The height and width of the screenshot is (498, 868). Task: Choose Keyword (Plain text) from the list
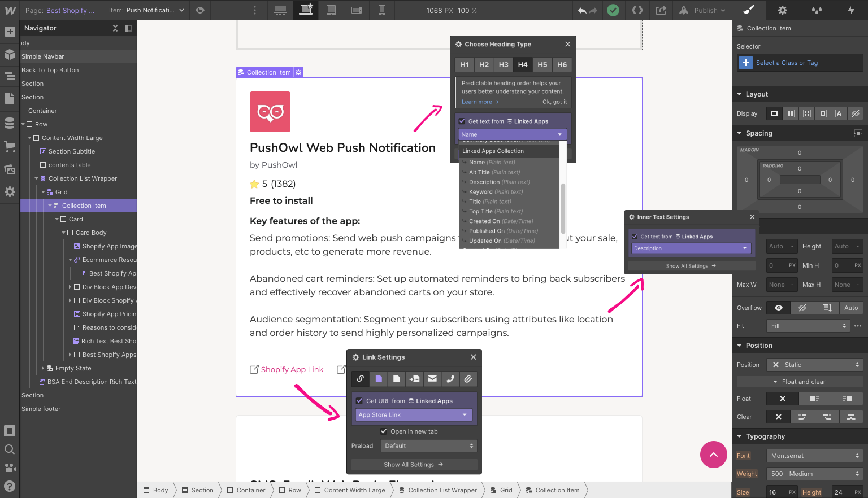496,192
